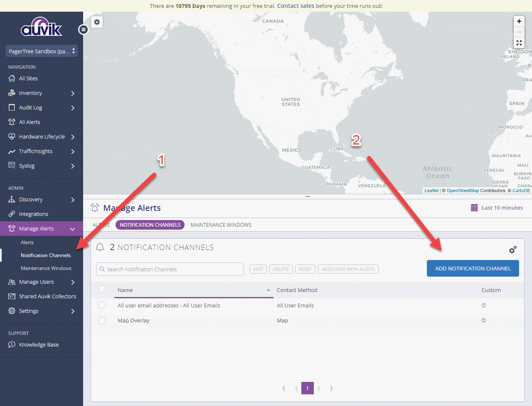Collapse the Manage Alerts section

pyautogui.click(x=73, y=229)
